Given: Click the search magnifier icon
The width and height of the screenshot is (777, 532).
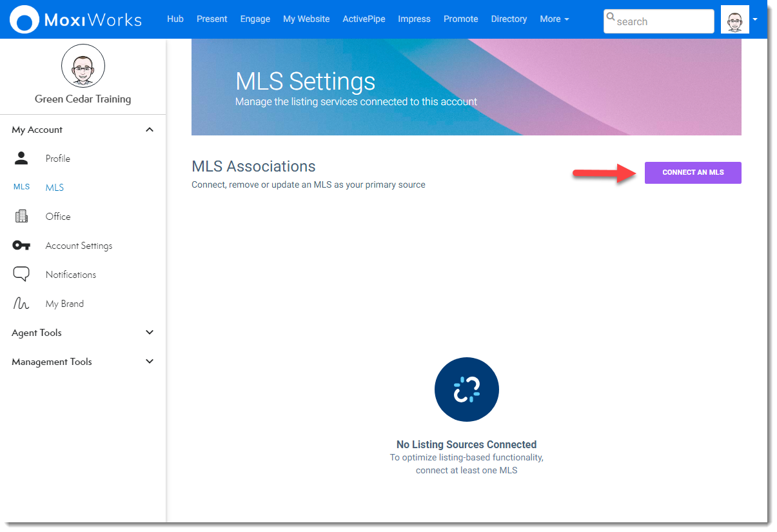Looking at the screenshot, I should pos(611,17).
